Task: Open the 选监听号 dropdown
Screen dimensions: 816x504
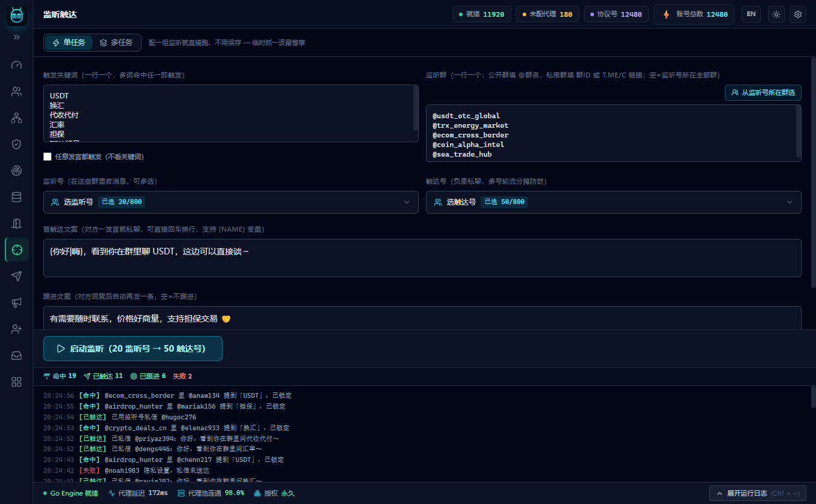Action: click(x=231, y=202)
